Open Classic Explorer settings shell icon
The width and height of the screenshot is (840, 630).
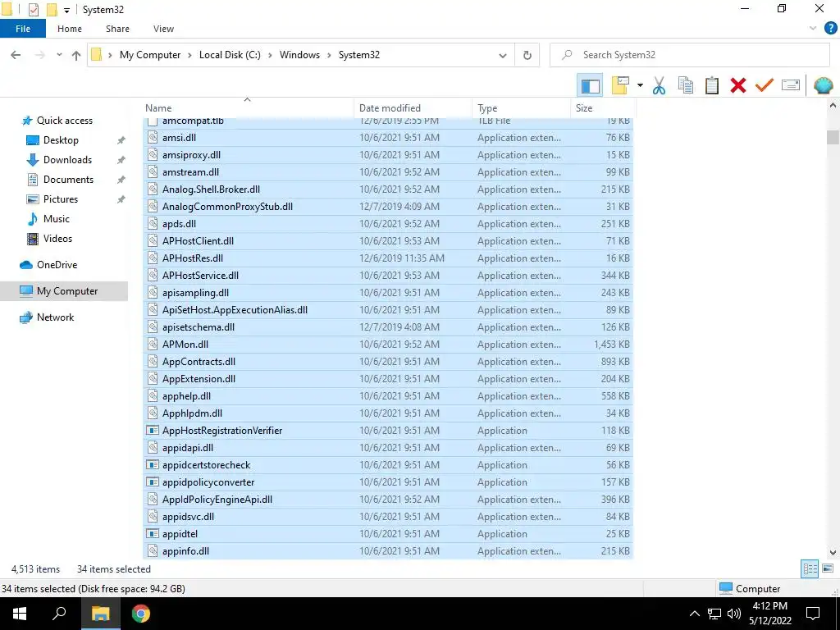click(x=823, y=85)
